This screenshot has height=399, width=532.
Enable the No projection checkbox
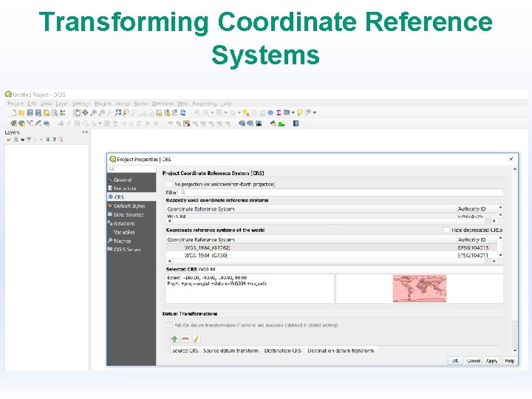click(169, 184)
